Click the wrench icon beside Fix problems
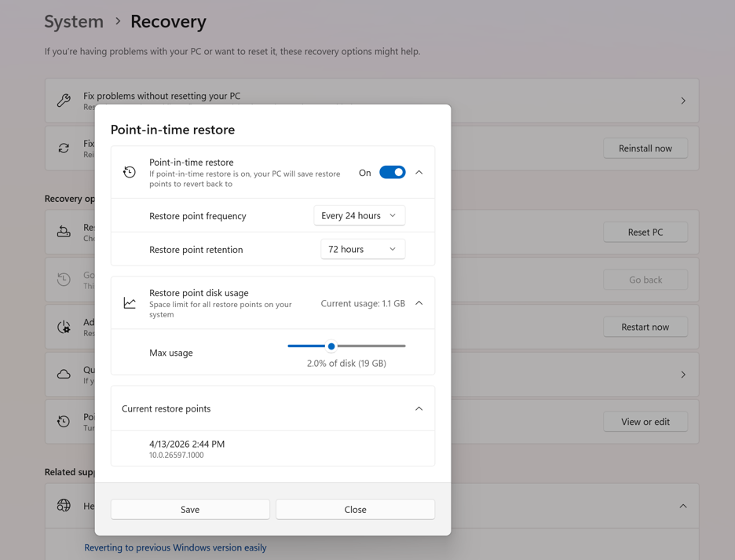 [64, 101]
